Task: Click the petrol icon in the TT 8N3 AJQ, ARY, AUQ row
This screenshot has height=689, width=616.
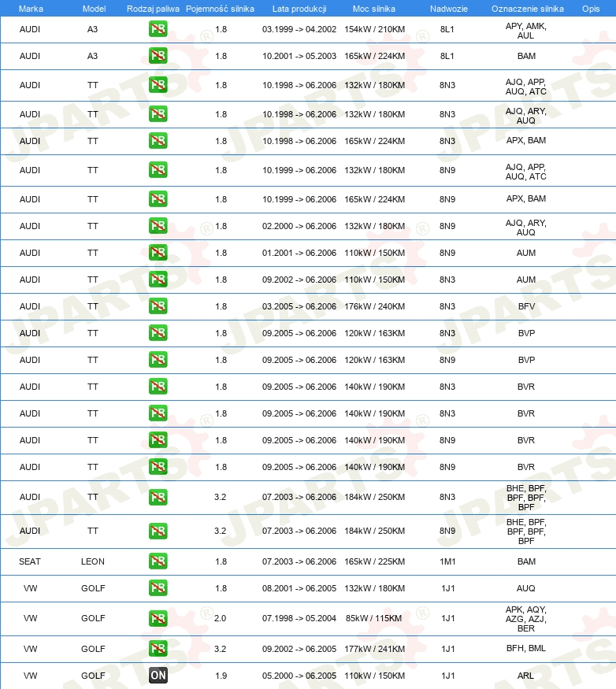Action: click(158, 114)
